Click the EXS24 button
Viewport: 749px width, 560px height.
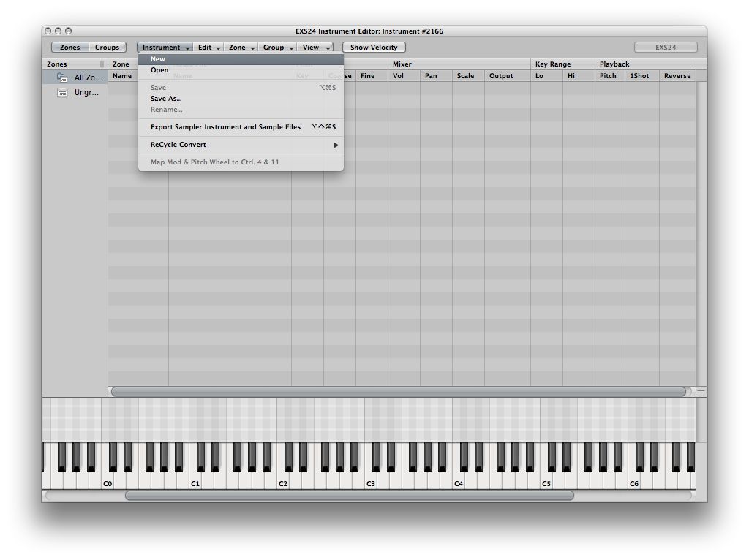[666, 48]
